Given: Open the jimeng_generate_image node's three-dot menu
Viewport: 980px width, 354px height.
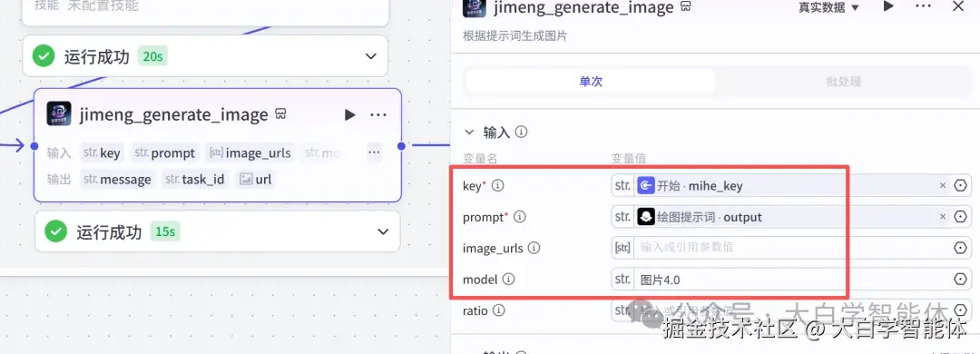Looking at the screenshot, I should pos(378,114).
